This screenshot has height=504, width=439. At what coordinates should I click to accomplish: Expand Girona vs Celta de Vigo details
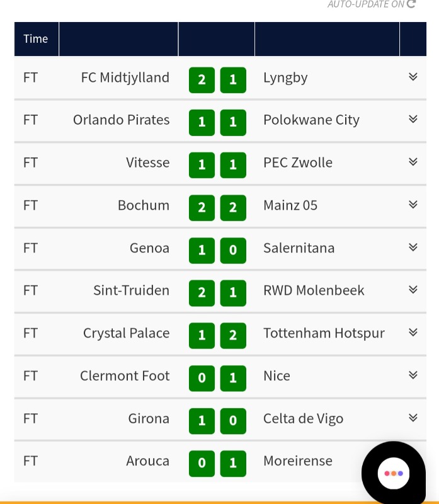pyautogui.click(x=413, y=418)
